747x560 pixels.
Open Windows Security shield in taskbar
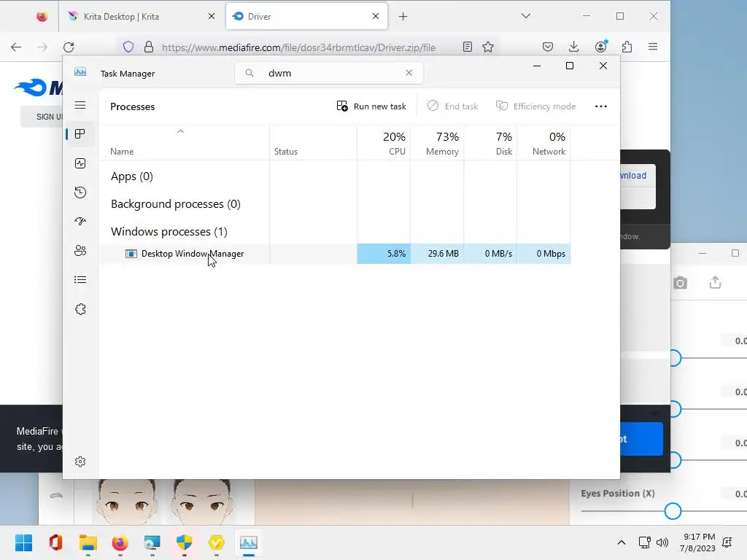(185, 542)
